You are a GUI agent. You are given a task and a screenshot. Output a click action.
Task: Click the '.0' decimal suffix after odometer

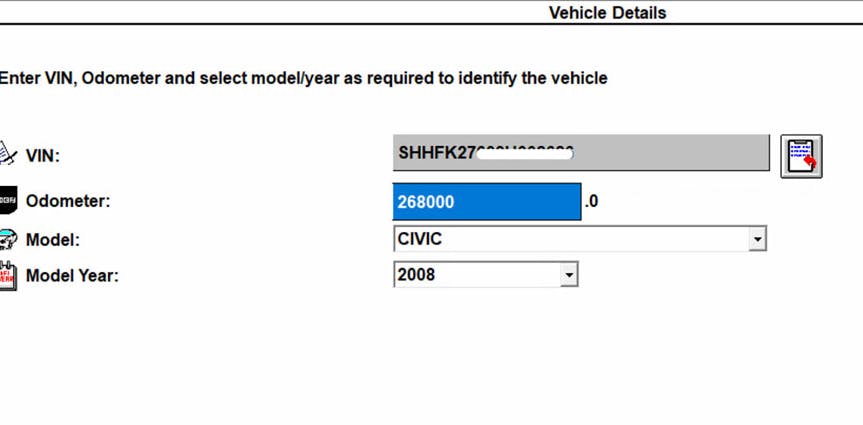click(x=591, y=201)
